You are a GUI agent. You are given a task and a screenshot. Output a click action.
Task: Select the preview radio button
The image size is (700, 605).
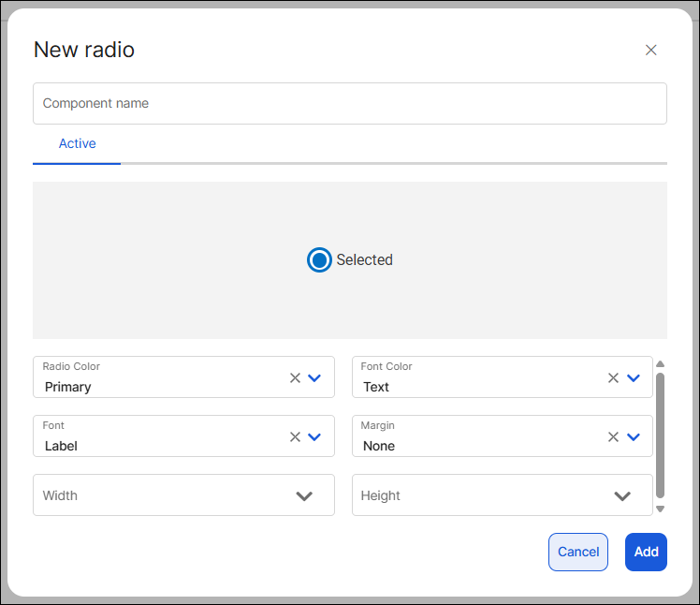319,260
